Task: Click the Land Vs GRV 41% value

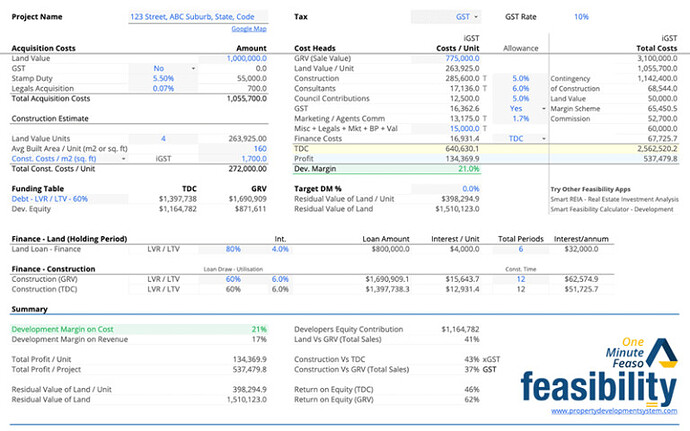Action: point(471,339)
